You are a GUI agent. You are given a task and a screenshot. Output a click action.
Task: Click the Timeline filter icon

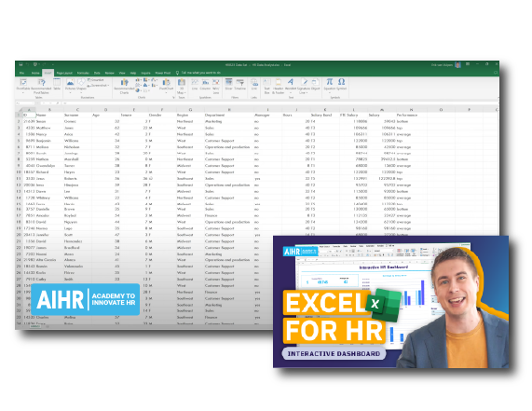point(239,84)
